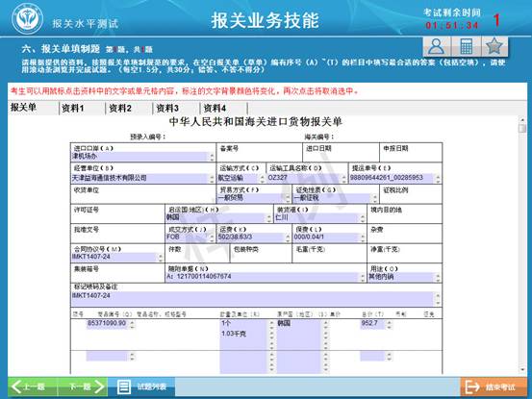Click the form title 中华人民共和国海关进口货物报关单

click(x=256, y=122)
